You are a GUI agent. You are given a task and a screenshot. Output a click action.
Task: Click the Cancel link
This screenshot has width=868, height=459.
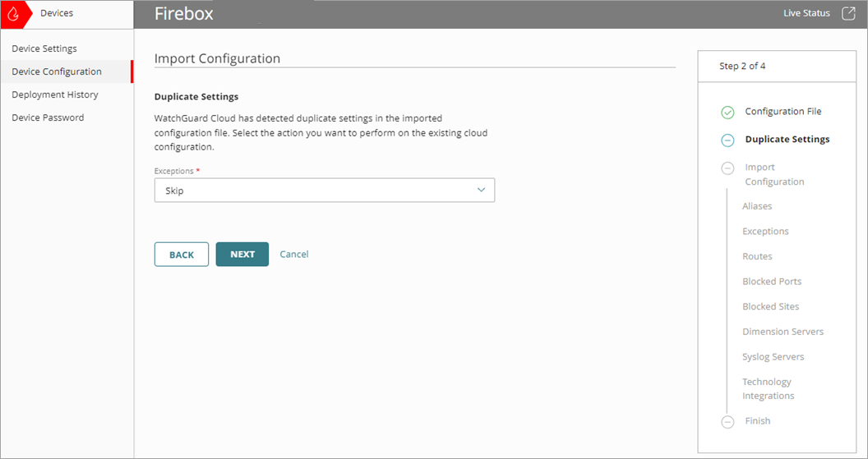[x=294, y=254]
